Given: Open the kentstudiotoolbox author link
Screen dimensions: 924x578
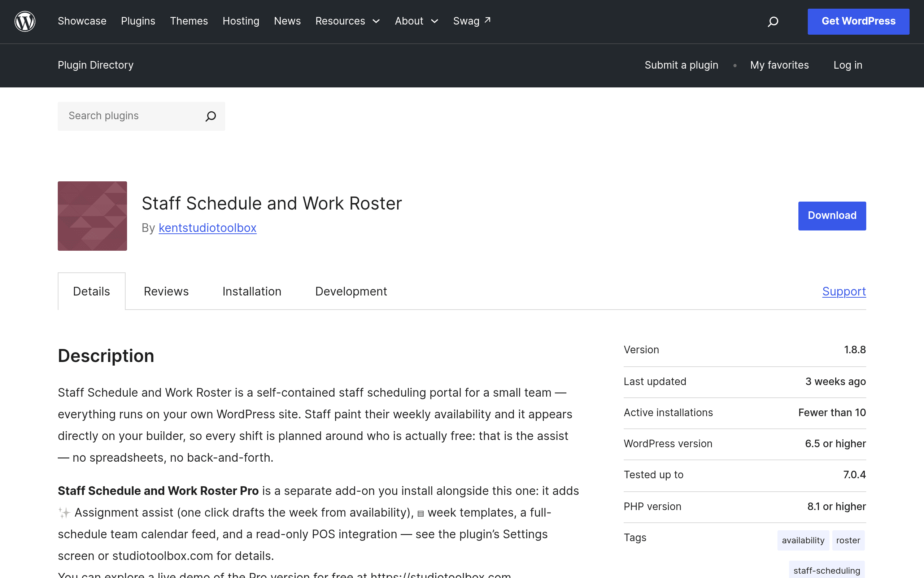Looking at the screenshot, I should 208,228.
